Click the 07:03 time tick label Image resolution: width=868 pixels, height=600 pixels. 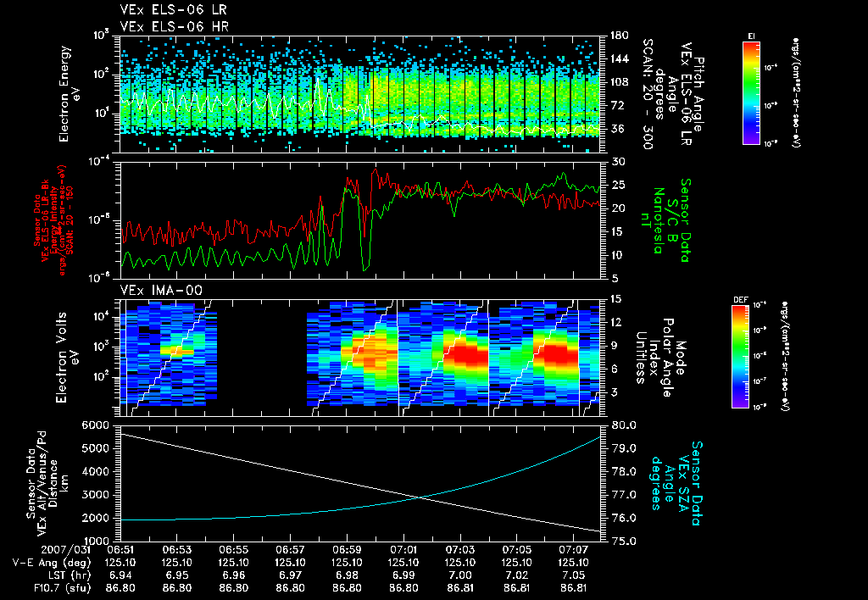coord(460,550)
